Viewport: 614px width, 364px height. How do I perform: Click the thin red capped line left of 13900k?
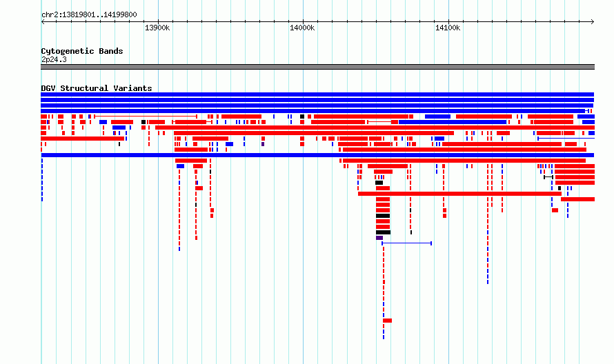pyautogui.click(x=146, y=117)
